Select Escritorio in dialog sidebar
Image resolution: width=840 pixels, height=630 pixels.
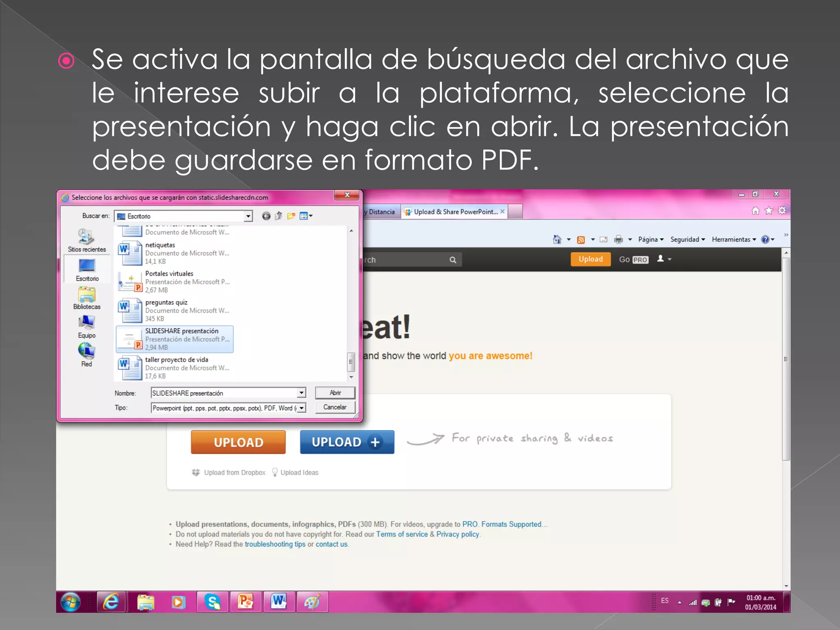pos(87,269)
